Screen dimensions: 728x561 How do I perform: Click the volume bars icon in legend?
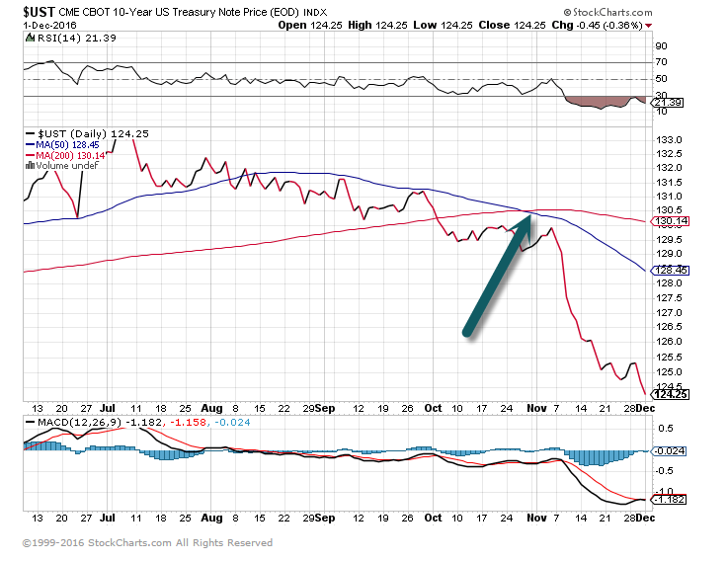31,165
